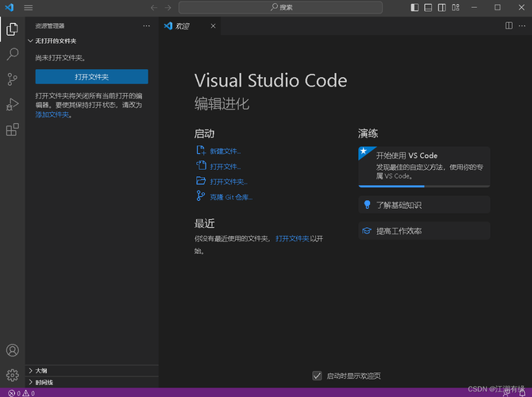Open the Search view in activity bar
The width and height of the screenshot is (532, 397).
(12, 54)
